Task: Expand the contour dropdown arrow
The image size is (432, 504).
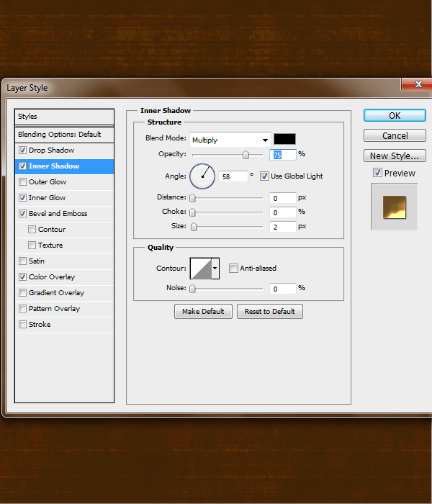Action: [x=215, y=268]
